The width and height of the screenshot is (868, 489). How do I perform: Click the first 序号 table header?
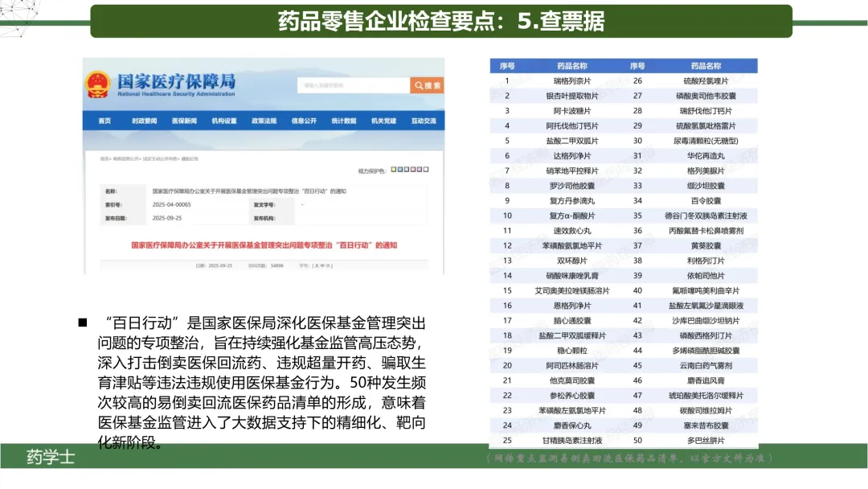point(507,66)
